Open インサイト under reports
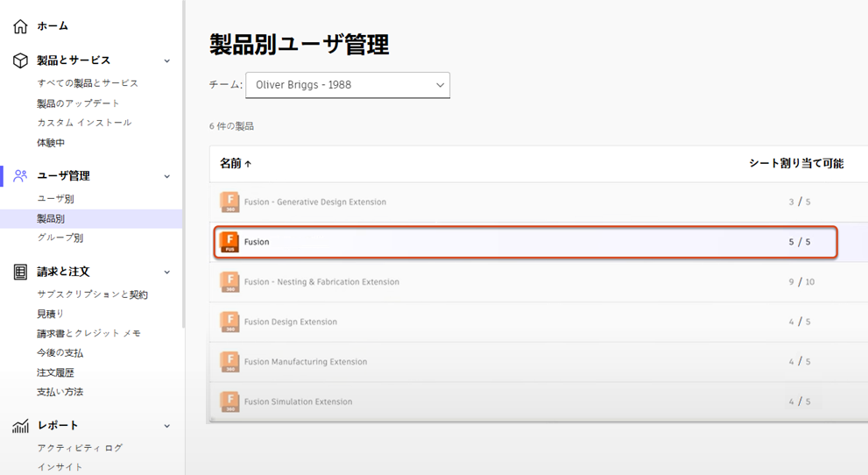Screen dimensions: 868x475 tap(60, 467)
